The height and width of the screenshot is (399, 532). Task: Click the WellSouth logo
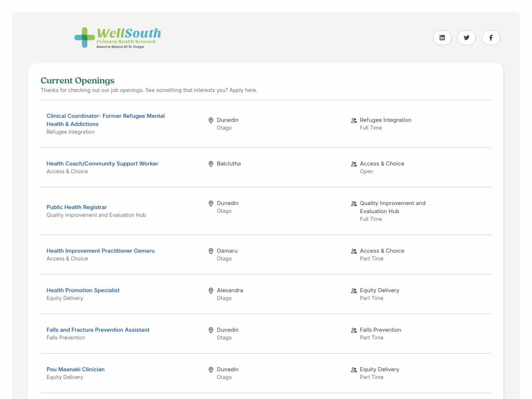click(117, 37)
